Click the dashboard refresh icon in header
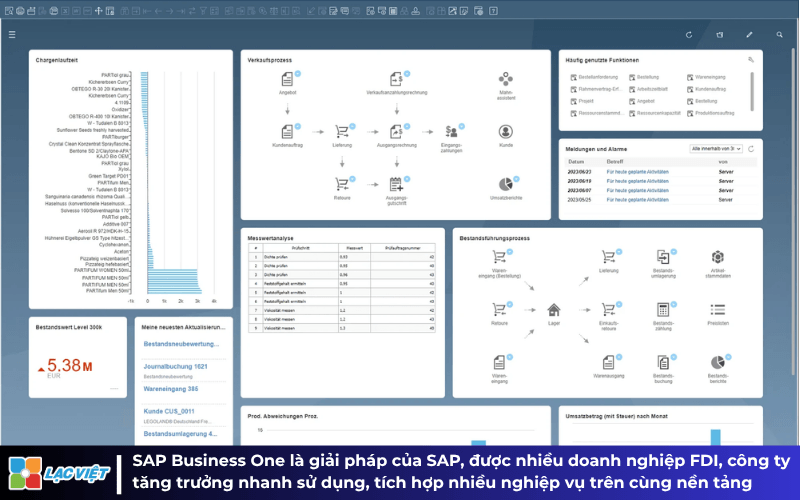The height and width of the screenshot is (500, 800). tap(689, 35)
